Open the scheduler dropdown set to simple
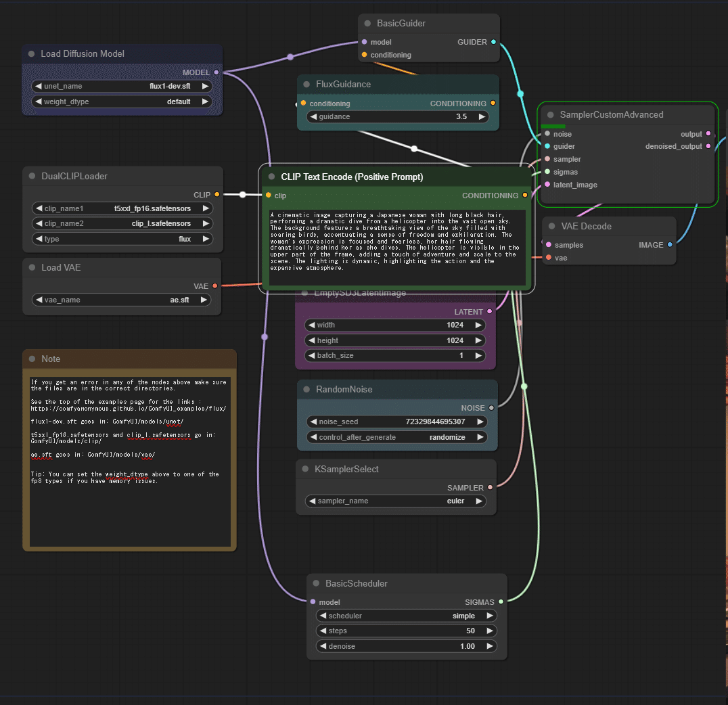This screenshot has height=705, width=728. click(406, 616)
